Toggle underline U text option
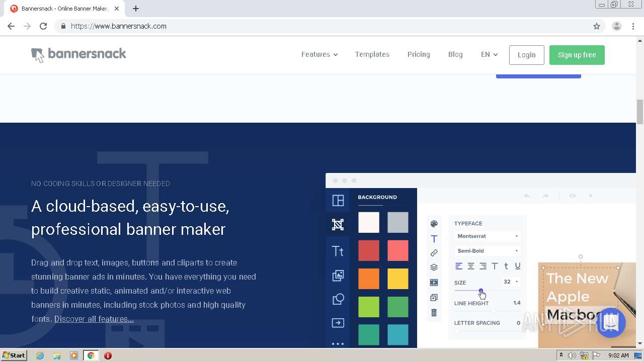This screenshot has height=362, width=644. [518, 266]
